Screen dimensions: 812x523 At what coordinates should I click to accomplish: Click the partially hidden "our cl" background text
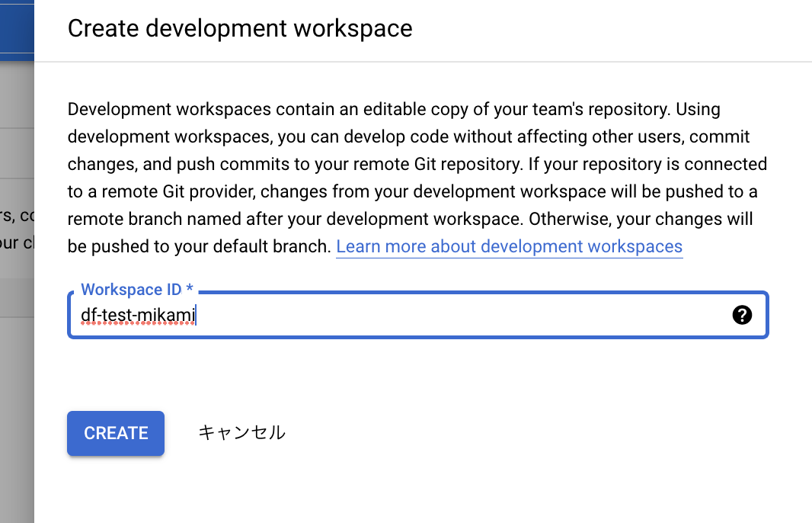pos(17,242)
